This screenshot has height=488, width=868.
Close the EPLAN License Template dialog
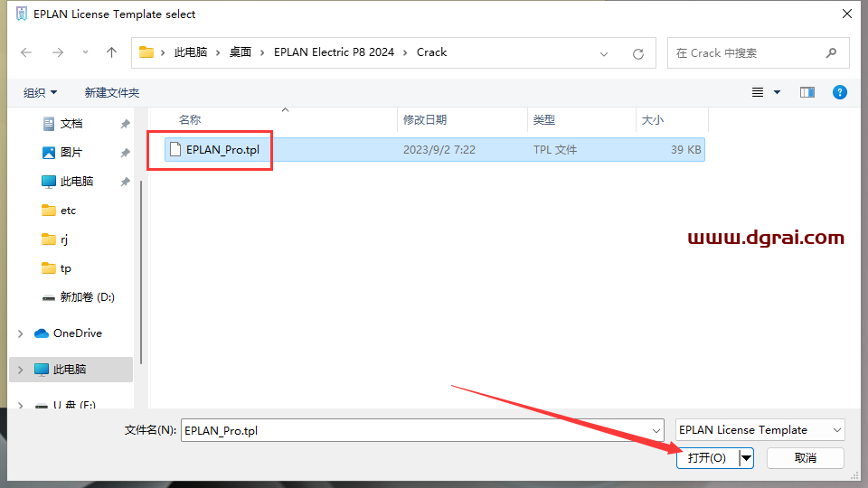pyautogui.click(x=847, y=14)
